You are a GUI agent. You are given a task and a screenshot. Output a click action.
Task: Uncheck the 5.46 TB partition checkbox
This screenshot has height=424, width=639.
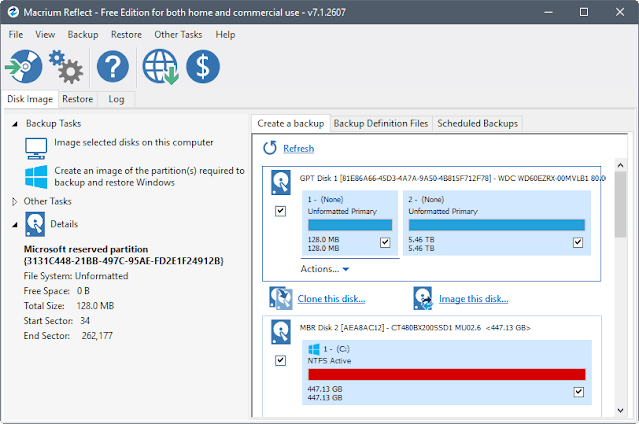(578, 242)
